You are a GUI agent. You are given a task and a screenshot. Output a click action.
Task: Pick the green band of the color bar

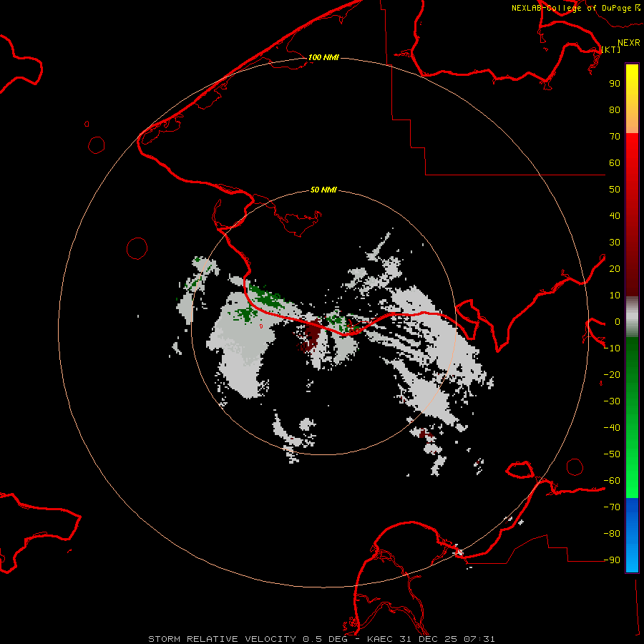(632, 418)
